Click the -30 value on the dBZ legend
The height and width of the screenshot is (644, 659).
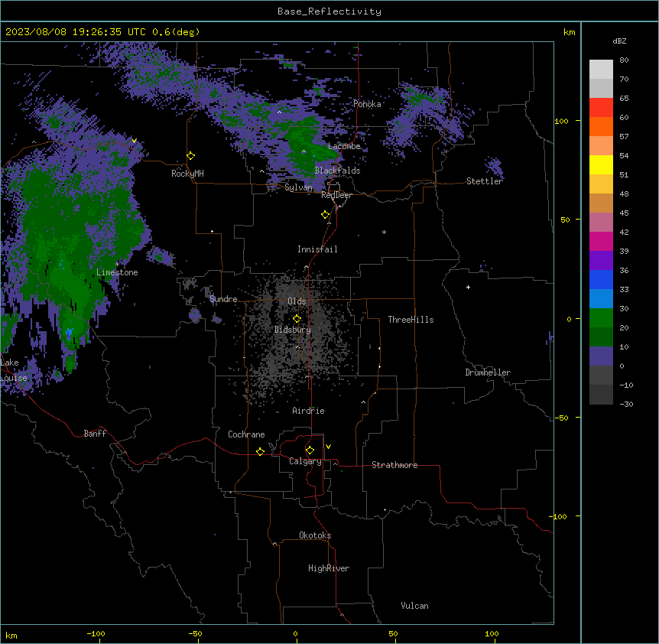pos(626,405)
